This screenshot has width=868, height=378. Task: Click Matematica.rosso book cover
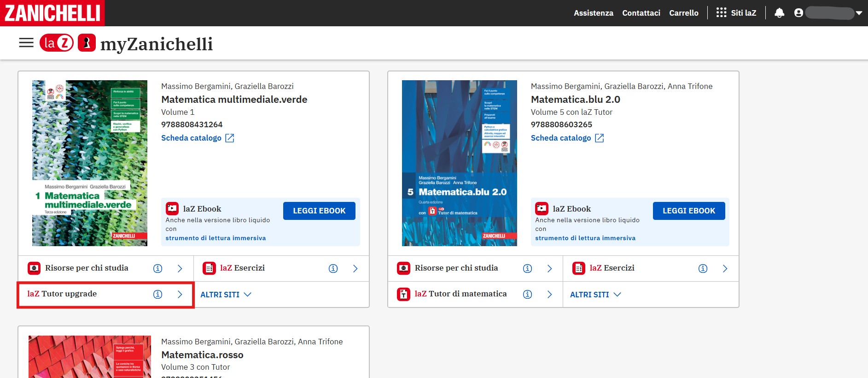[x=90, y=357]
